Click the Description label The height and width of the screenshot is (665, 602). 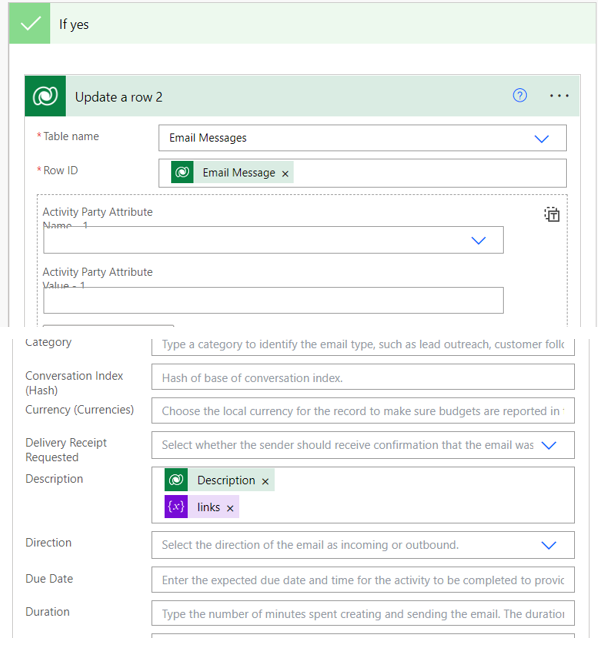[x=54, y=479]
